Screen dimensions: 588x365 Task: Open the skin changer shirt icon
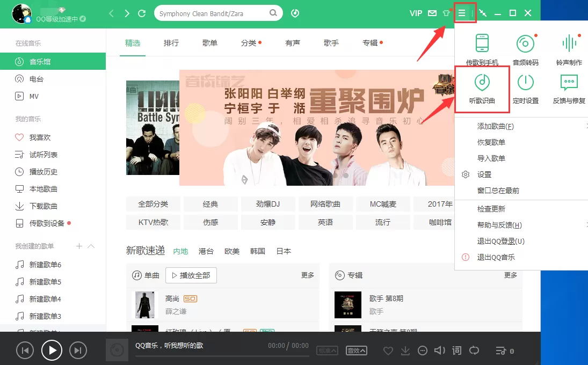(446, 13)
